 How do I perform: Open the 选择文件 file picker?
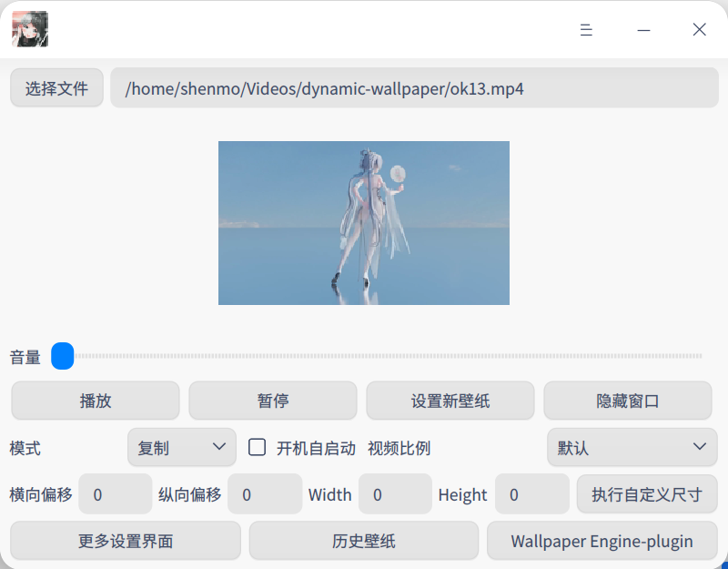pyautogui.click(x=56, y=87)
